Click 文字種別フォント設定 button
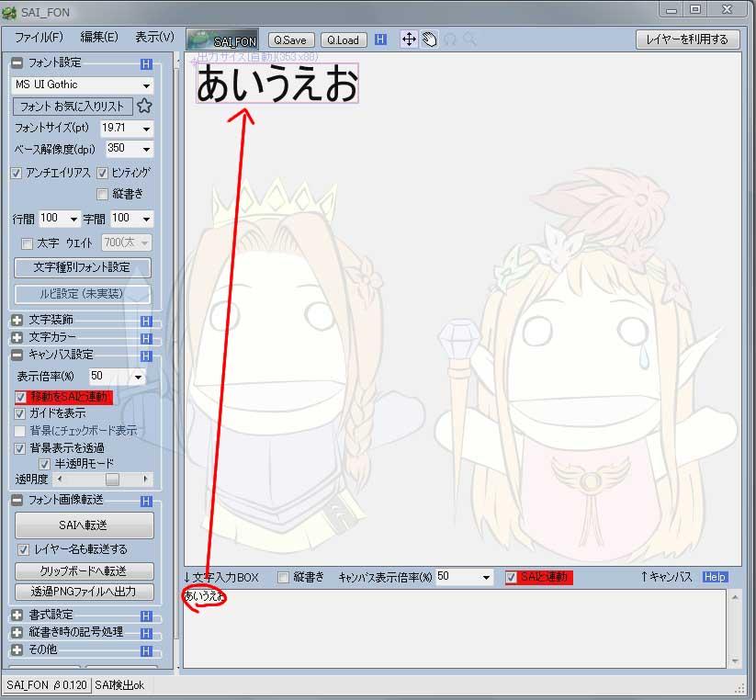756x700 pixels. pyautogui.click(x=83, y=267)
